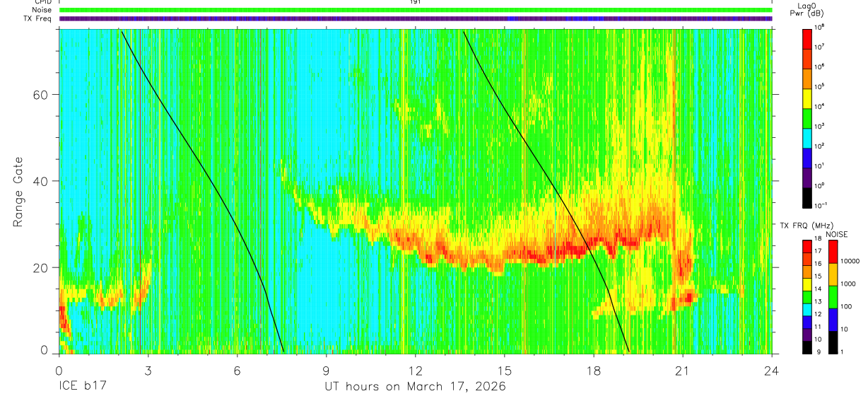Click the 'ICE b17' radar label
The image size is (868, 401).
click(x=82, y=387)
